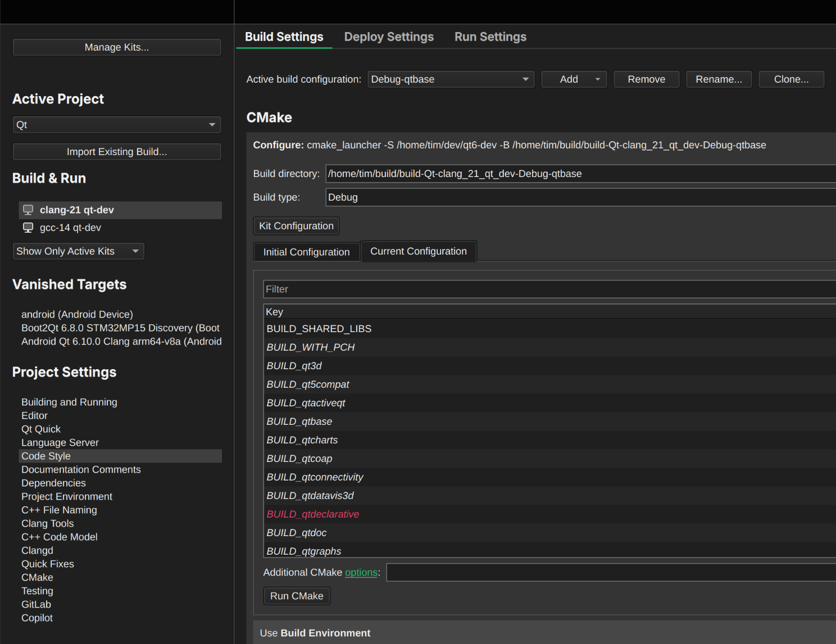The width and height of the screenshot is (836, 644).
Task: Select the red BUILD_qtdeclarative key row
Action: pos(313,514)
